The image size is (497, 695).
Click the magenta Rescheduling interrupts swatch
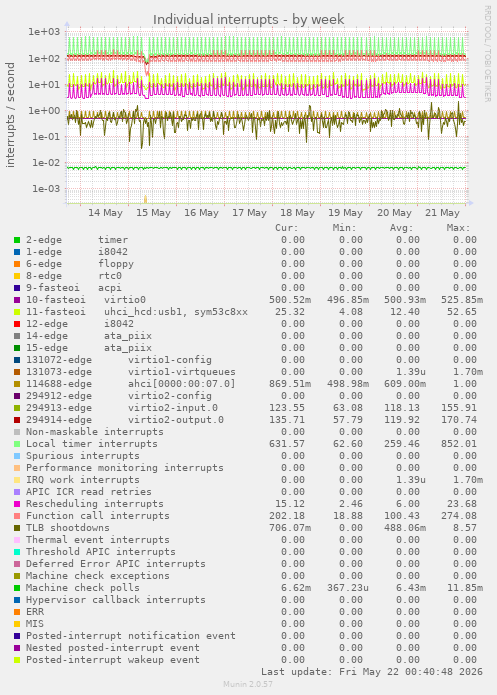pyautogui.click(x=17, y=504)
